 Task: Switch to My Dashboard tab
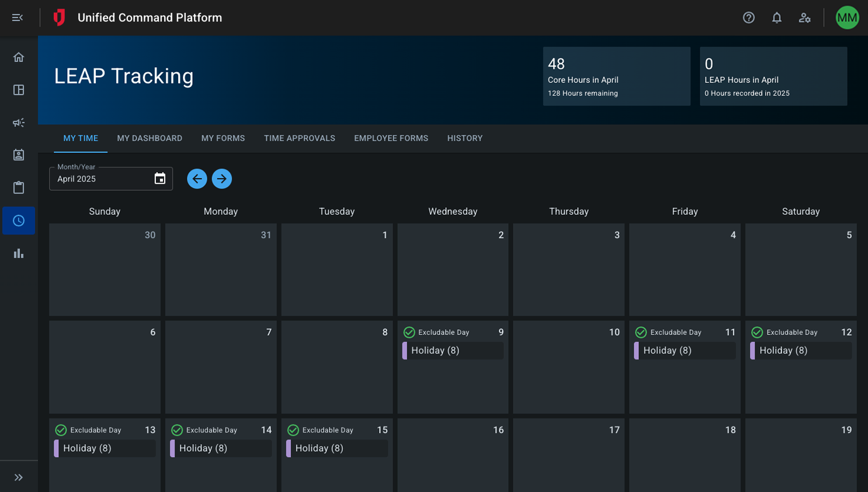click(x=150, y=138)
